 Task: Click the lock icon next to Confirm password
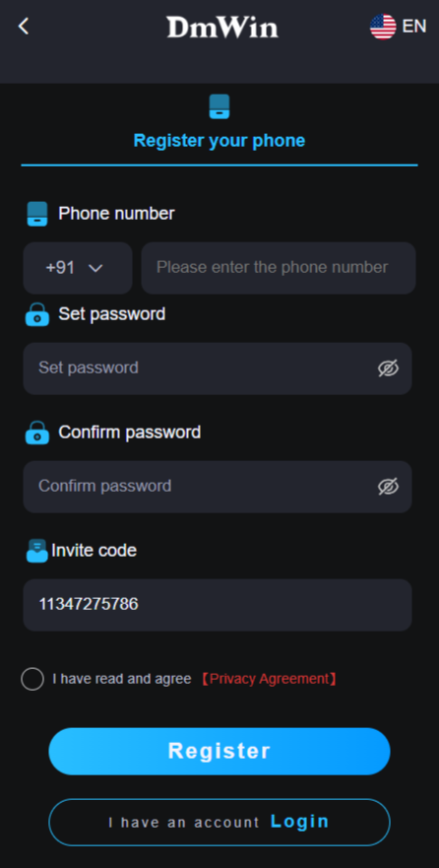pyautogui.click(x=37, y=433)
